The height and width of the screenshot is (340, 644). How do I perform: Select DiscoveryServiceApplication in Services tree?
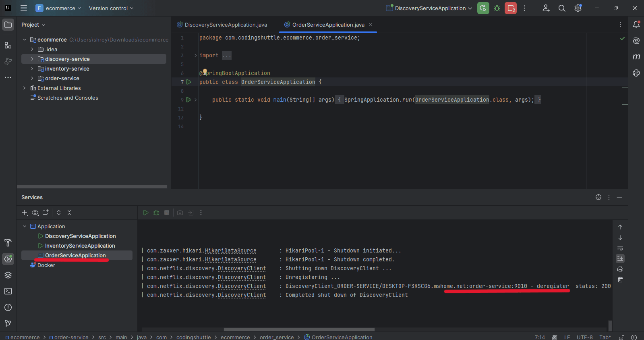click(x=80, y=236)
